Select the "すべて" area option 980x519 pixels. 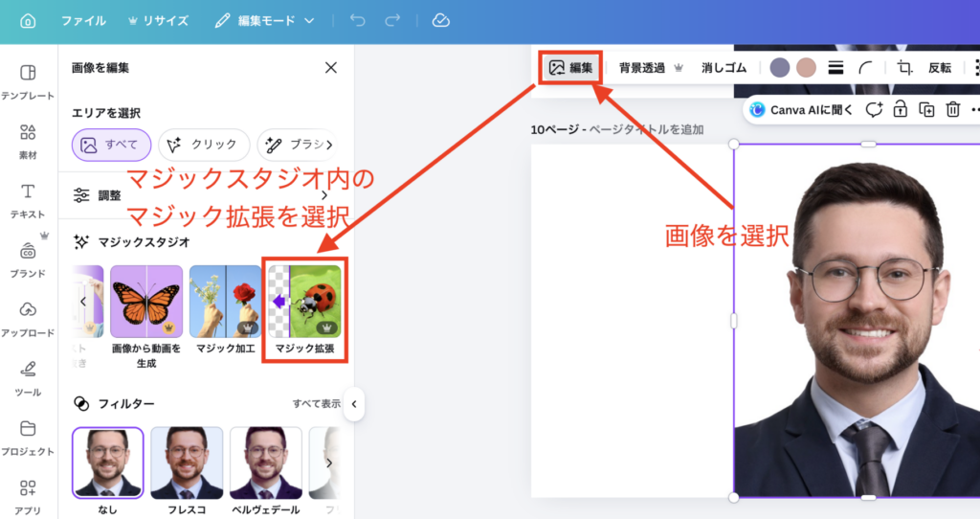pos(111,145)
